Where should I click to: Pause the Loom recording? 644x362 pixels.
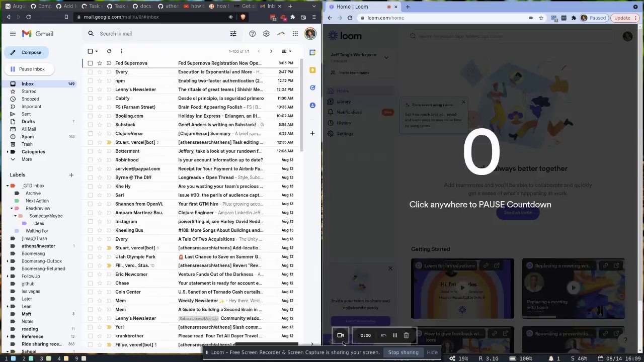tap(395, 335)
